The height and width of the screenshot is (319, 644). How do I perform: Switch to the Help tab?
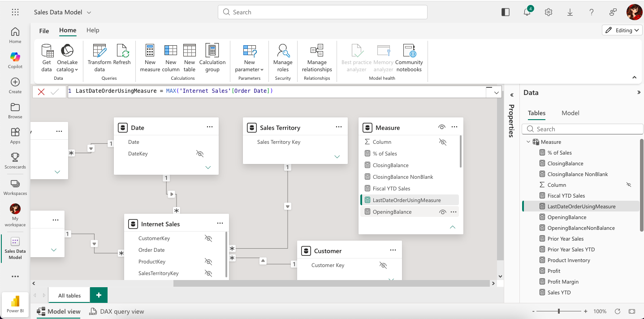point(93,30)
